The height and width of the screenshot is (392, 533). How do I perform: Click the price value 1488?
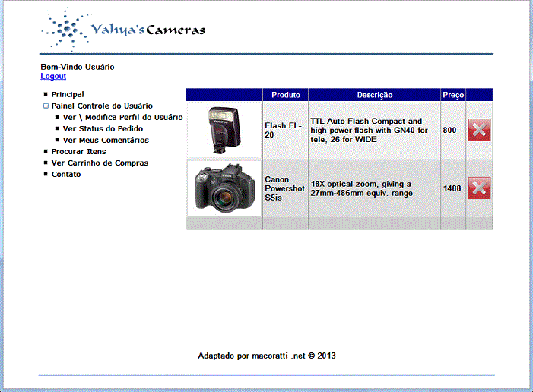pos(452,188)
